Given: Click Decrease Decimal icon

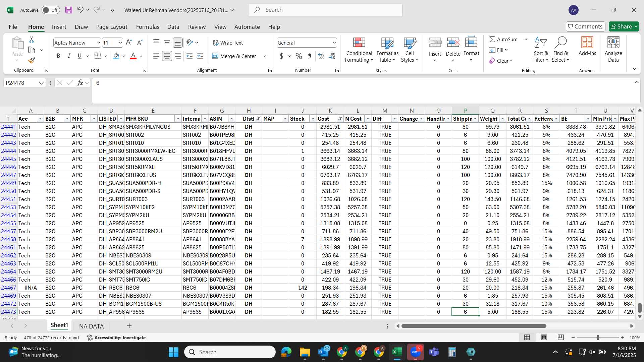Looking at the screenshot, I should point(332,56).
